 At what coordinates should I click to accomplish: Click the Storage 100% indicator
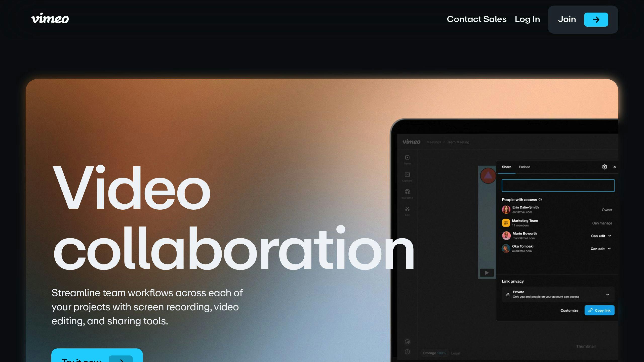point(434,353)
